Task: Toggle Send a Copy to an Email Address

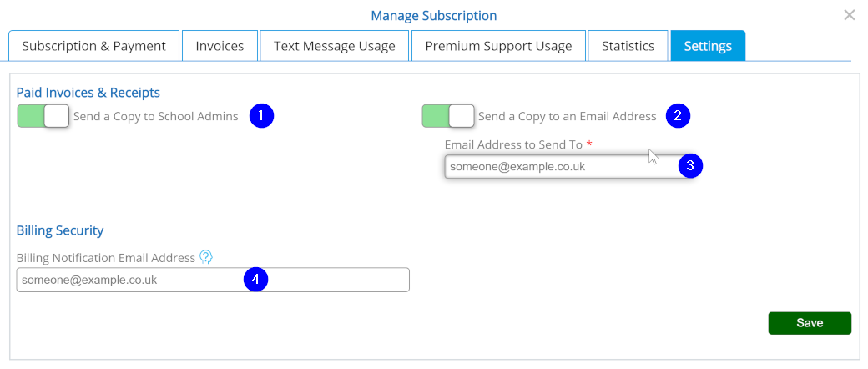Action: [448, 116]
